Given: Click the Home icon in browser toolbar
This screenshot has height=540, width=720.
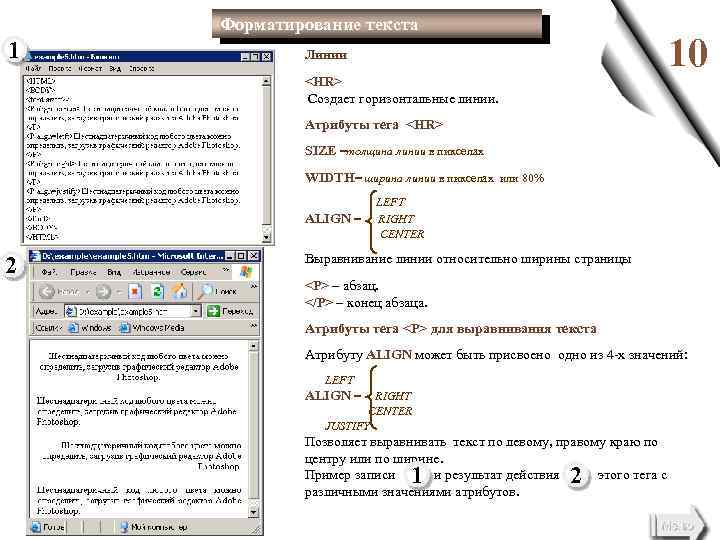Looking at the screenshot, I should (180, 291).
